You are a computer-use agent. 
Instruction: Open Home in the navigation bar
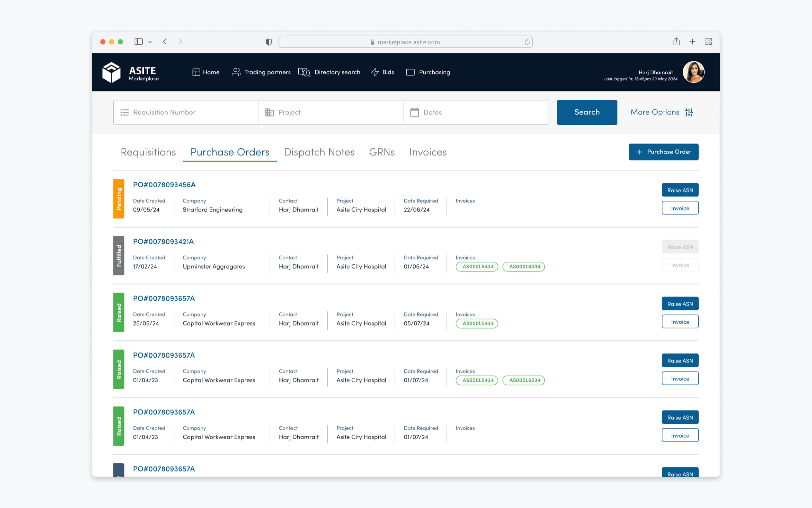206,72
